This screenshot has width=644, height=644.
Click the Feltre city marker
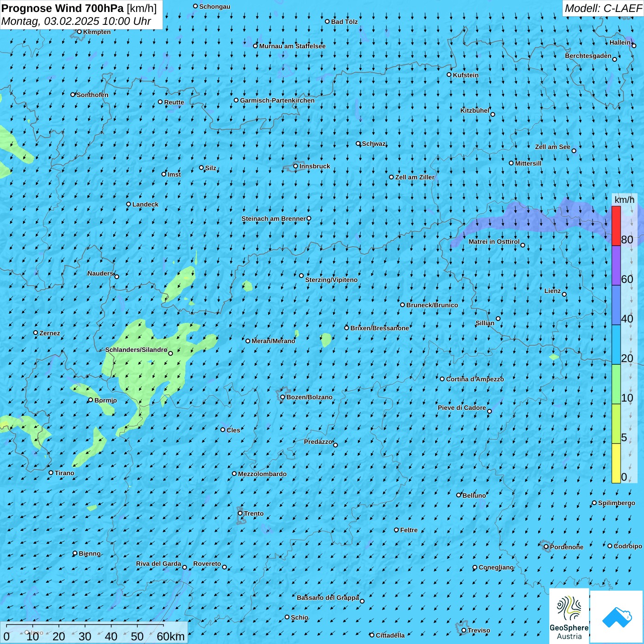click(397, 530)
